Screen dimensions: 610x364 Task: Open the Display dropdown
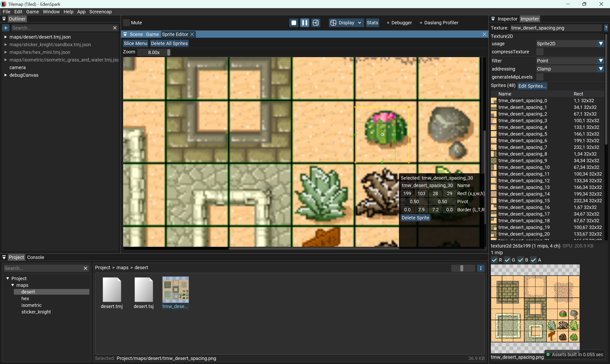[346, 23]
